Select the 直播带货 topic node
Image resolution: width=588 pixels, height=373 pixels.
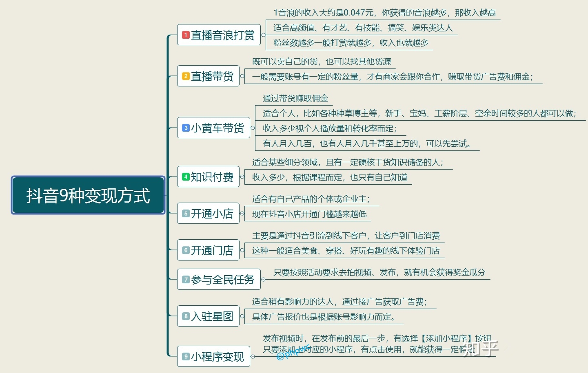(208, 76)
